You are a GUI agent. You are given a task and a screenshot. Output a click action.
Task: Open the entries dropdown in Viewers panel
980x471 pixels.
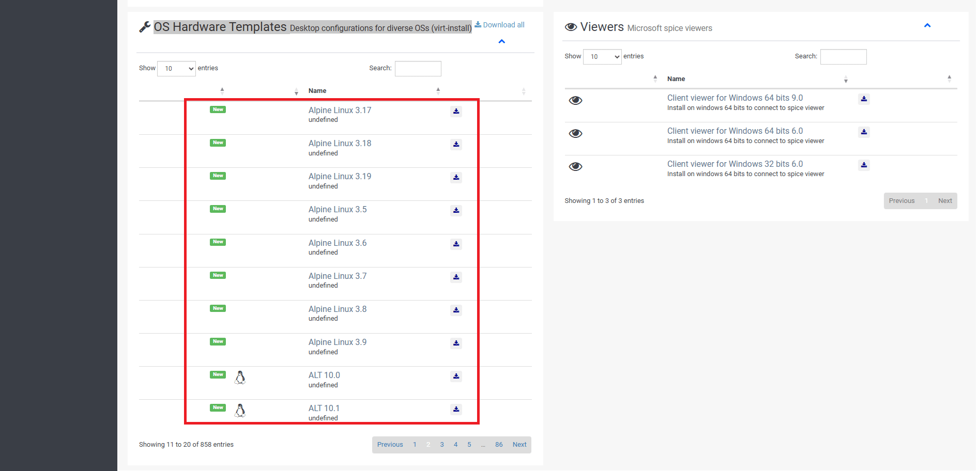602,57
